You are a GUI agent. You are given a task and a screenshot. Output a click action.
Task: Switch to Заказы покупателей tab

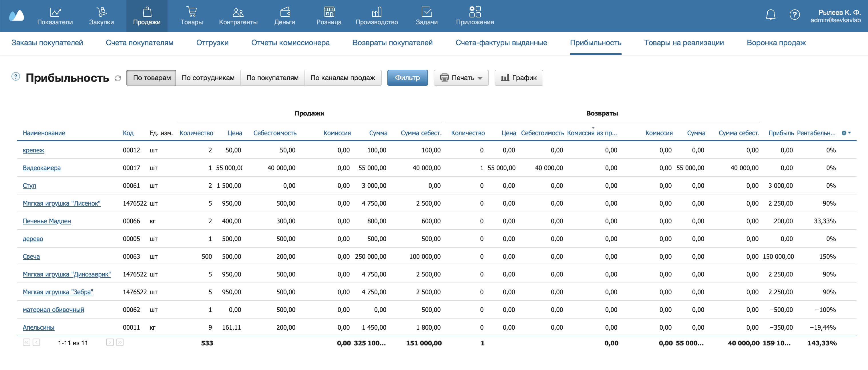pyautogui.click(x=47, y=43)
